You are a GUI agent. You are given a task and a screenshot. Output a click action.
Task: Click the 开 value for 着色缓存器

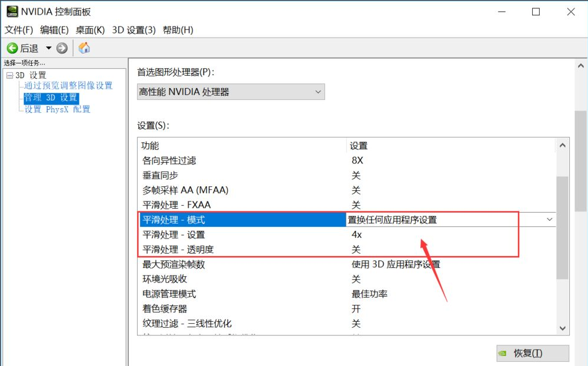pos(356,308)
